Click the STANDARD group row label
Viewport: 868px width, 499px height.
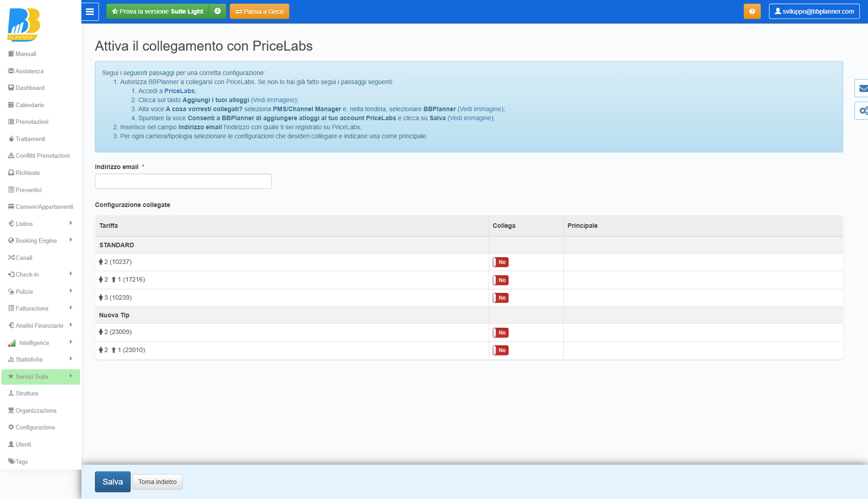tap(117, 245)
